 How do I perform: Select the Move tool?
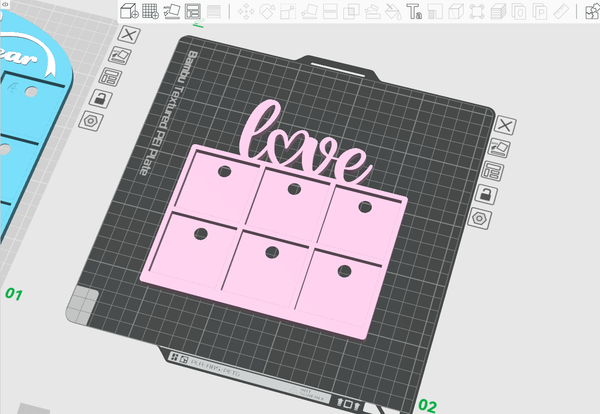(246, 12)
